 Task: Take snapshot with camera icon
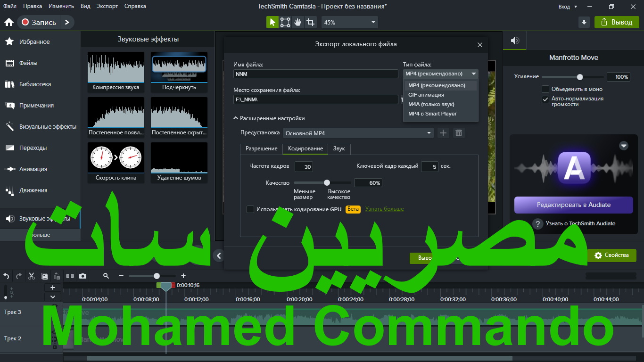pyautogui.click(x=83, y=276)
